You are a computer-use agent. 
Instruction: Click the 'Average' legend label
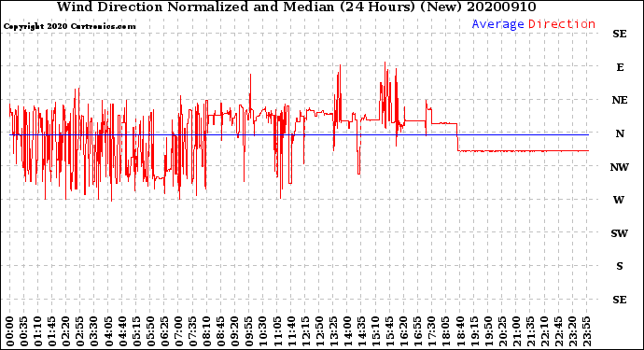497,24
